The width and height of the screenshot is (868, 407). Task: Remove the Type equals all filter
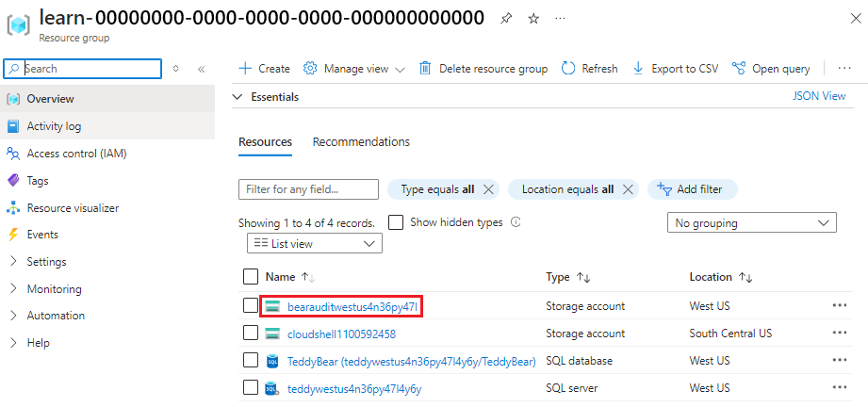(x=488, y=189)
